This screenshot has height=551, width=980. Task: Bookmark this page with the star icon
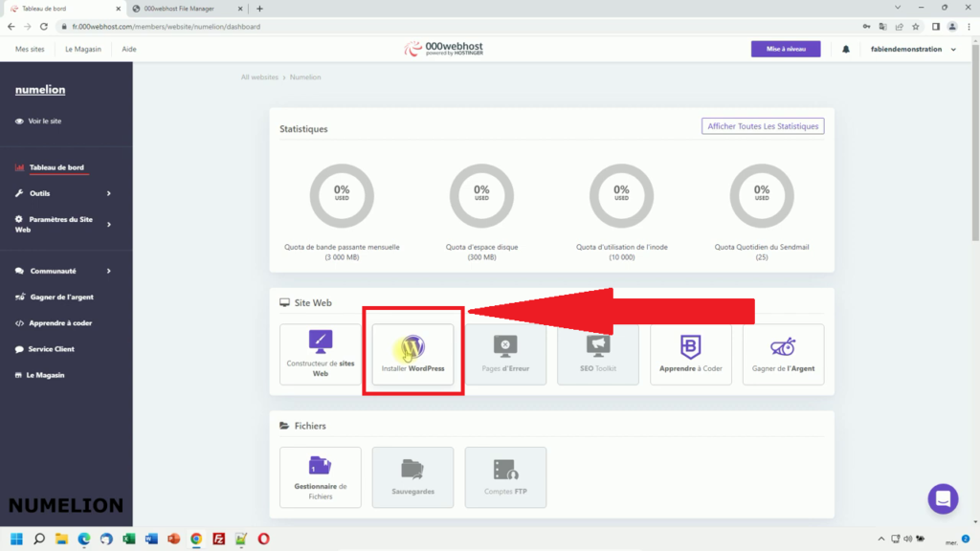(916, 26)
